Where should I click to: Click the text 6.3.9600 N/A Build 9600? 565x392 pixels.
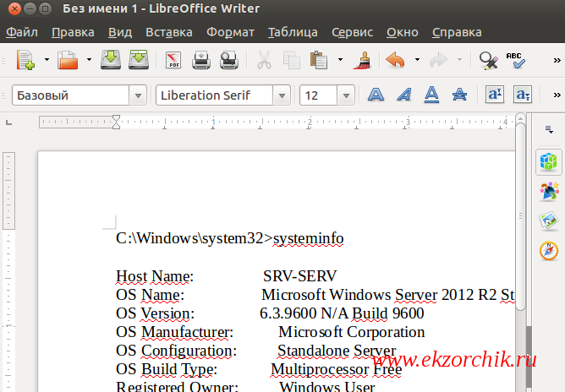342,313
